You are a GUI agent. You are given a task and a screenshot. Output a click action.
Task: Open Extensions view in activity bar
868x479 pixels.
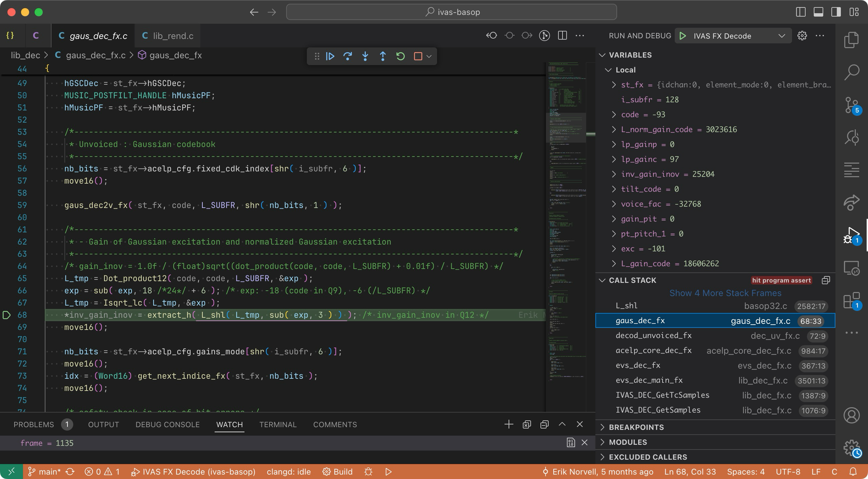click(x=851, y=301)
